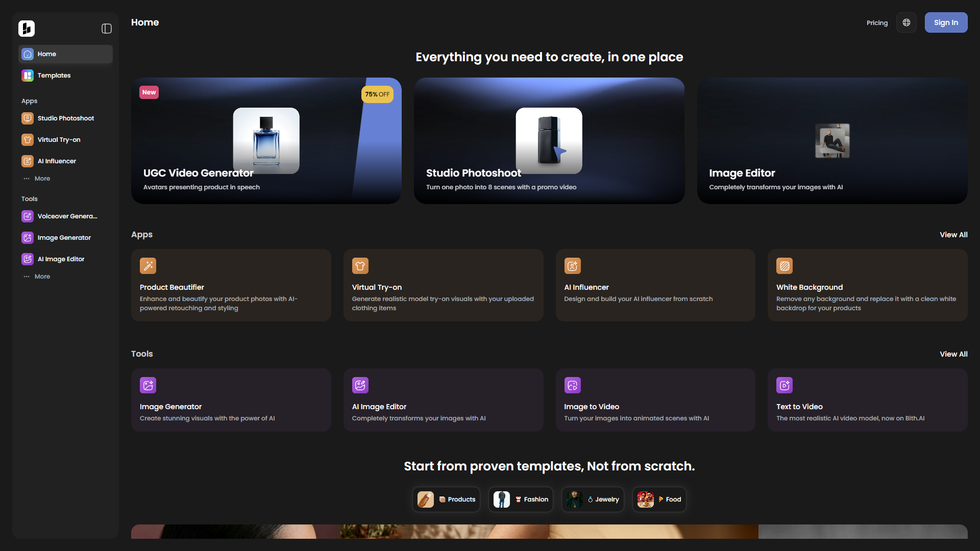980x551 pixels.
Task: Click the Bith.AI logo icon
Action: (27, 29)
